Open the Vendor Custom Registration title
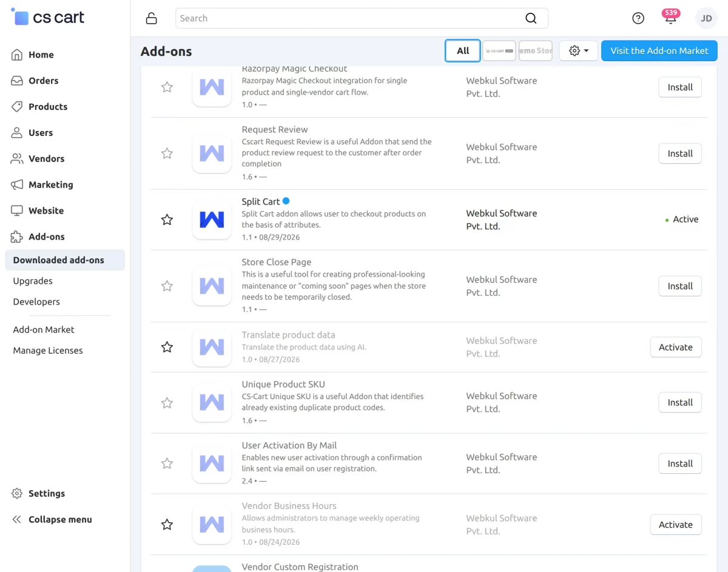The width and height of the screenshot is (728, 572). coord(300,567)
